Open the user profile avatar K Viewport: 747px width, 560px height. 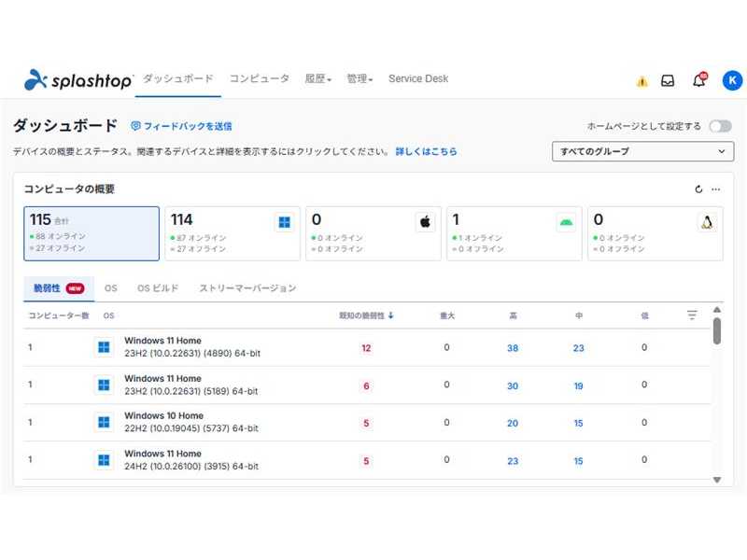pyautogui.click(x=732, y=81)
